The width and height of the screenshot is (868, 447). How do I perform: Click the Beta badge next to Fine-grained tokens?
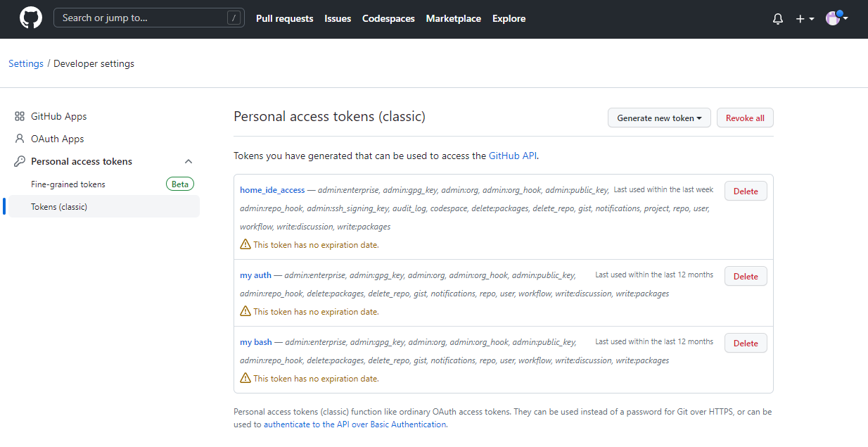(x=180, y=184)
